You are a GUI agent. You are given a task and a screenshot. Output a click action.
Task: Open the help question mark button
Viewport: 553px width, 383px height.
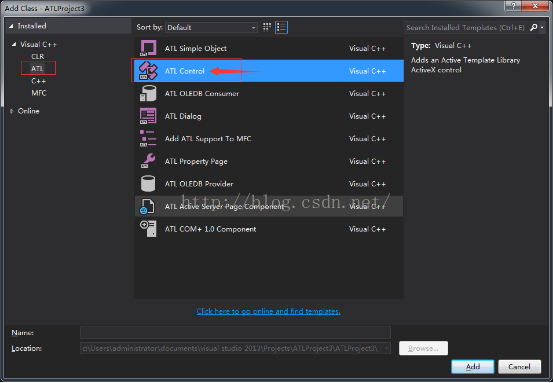pos(513,6)
